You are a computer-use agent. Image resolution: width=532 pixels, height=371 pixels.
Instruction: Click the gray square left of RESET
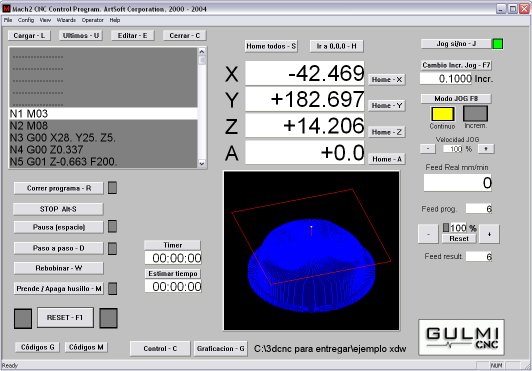23,318
